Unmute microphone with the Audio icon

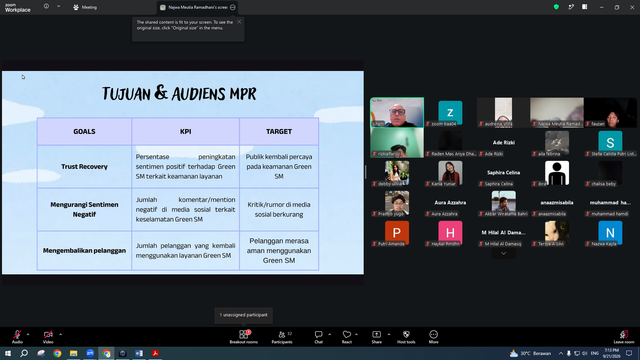pos(17,337)
